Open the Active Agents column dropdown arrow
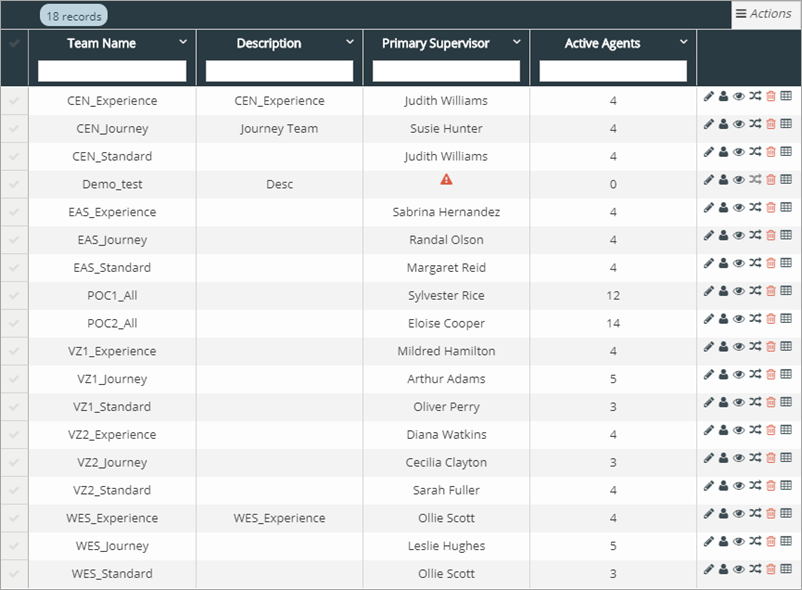The height and width of the screenshot is (590, 802). pyautogui.click(x=684, y=42)
